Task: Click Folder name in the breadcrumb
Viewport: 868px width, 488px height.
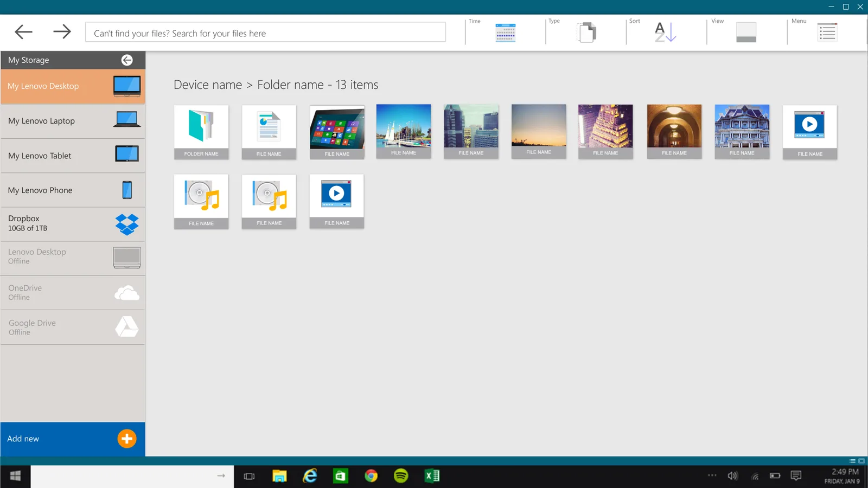Action: click(x=290, y=85)
